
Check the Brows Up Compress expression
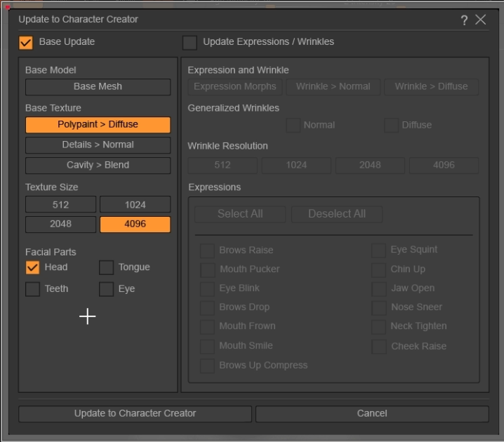pos(207,366)
